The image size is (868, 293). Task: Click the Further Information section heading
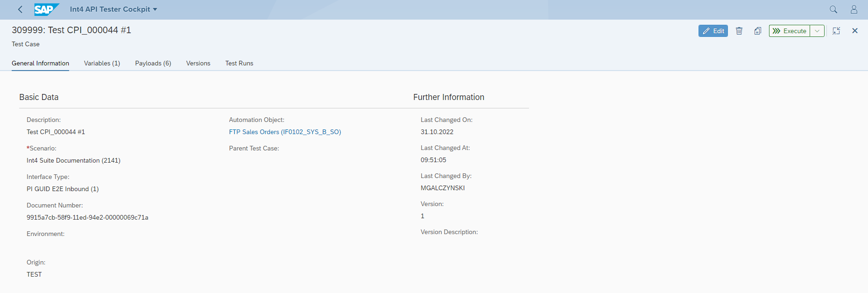449,97
